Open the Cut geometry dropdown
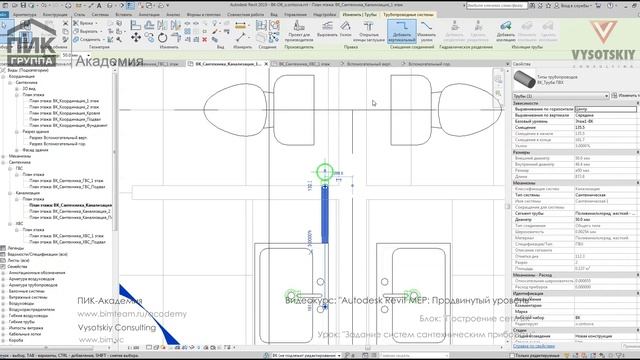Screen dimensions: 640x360 point(101,31)
